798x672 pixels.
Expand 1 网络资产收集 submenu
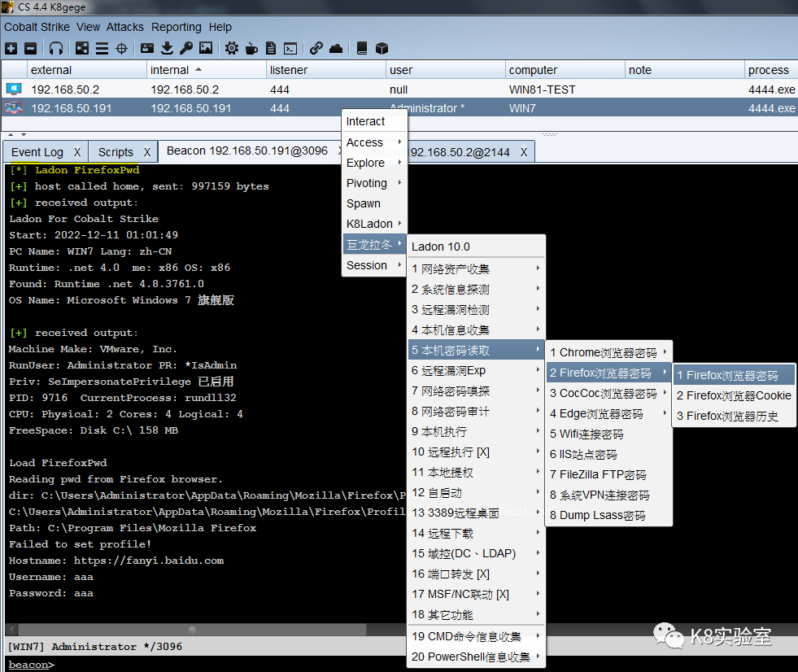(x=476, y=268)
